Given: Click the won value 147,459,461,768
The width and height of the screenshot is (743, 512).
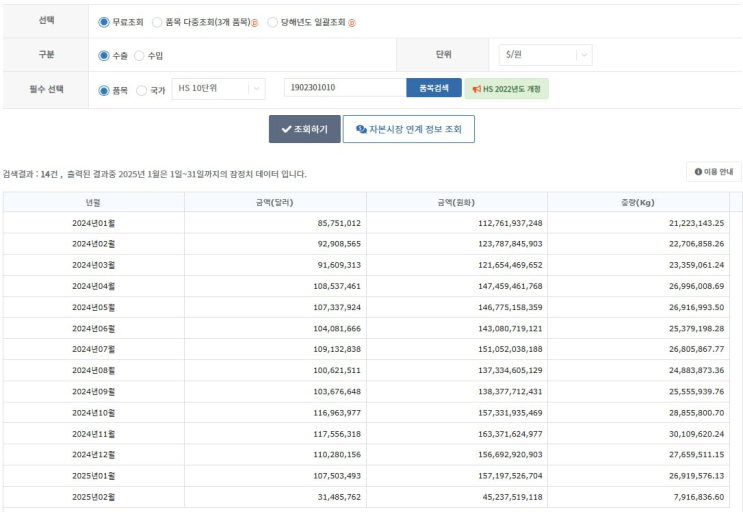Looking at the screenshot, I should [510, 286].
